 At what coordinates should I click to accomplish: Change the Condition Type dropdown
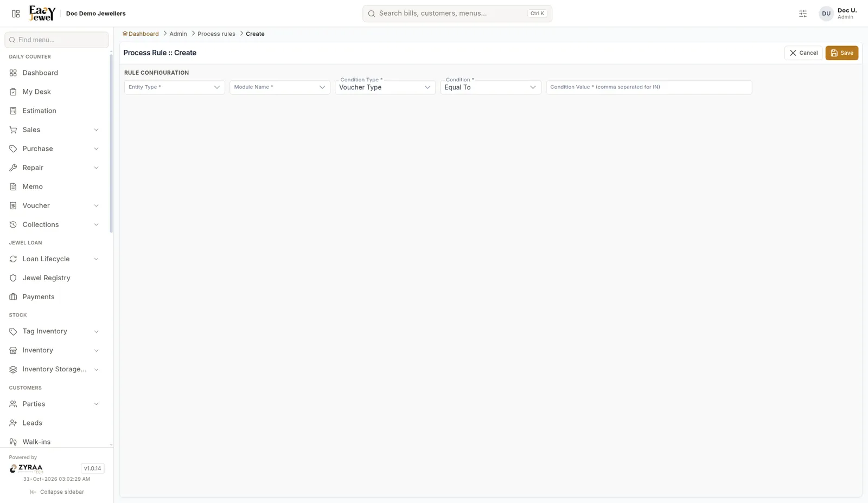click(x=385, y=87)
